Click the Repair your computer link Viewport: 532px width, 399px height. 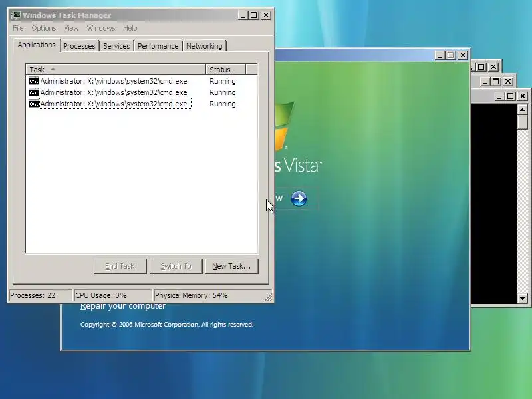123,306
